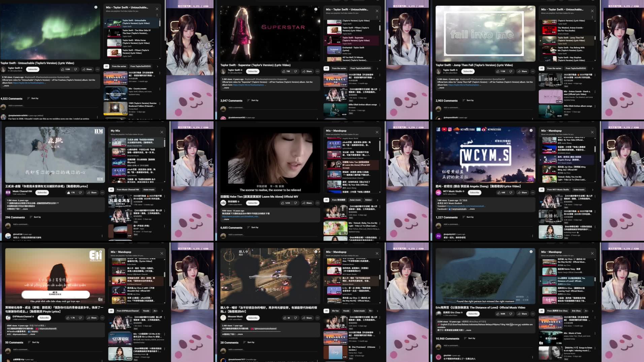Share the Untouchable (Taylor's Version) video

click(x=87, y=69)
